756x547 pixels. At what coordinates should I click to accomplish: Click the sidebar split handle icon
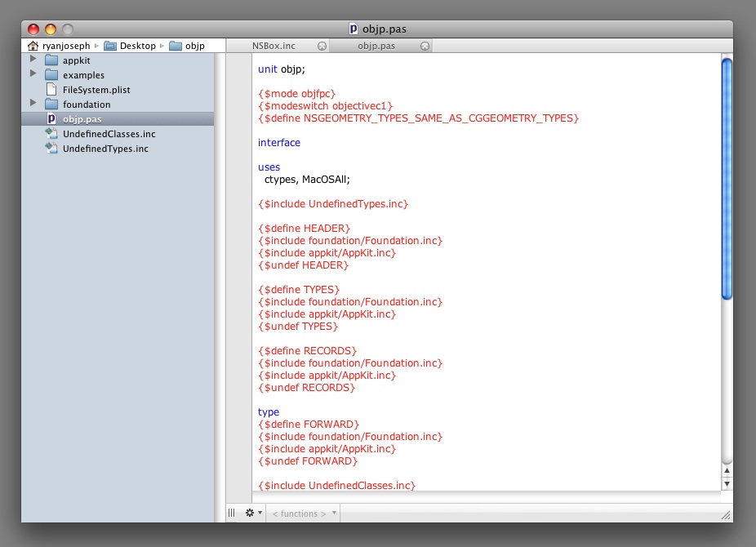tap(231, 513)
